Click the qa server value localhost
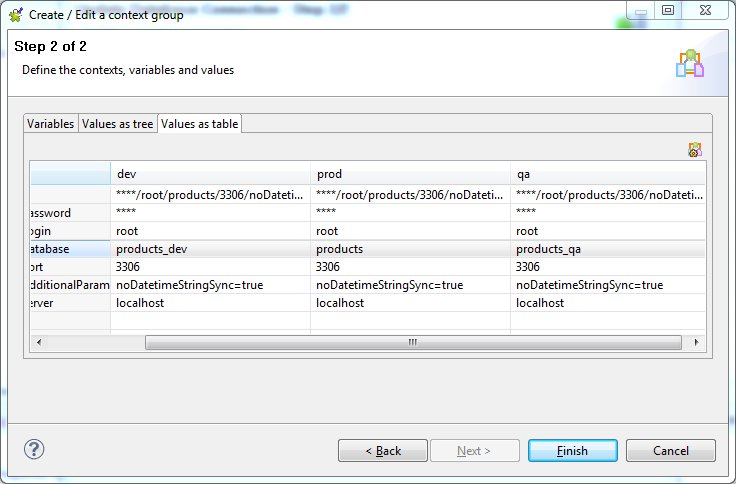This screenshot has width=736, height=484. (x=608, y=303)
